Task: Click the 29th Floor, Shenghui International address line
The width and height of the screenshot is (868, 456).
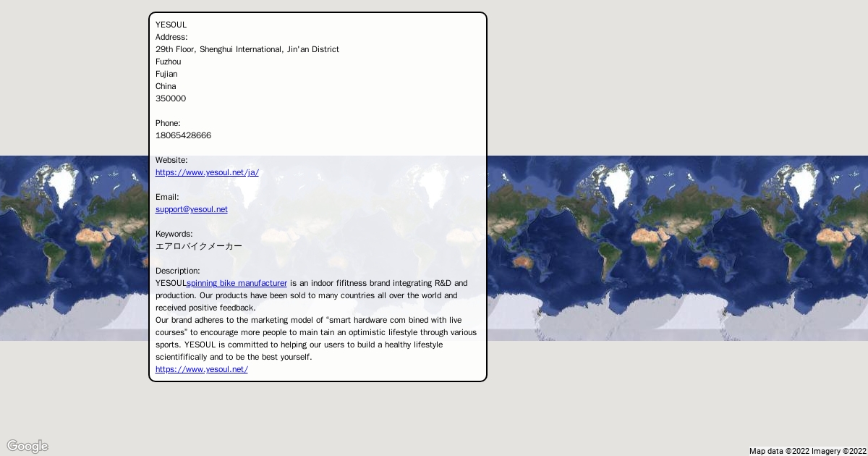Action: pyautogui.click(x=247, y=49)
